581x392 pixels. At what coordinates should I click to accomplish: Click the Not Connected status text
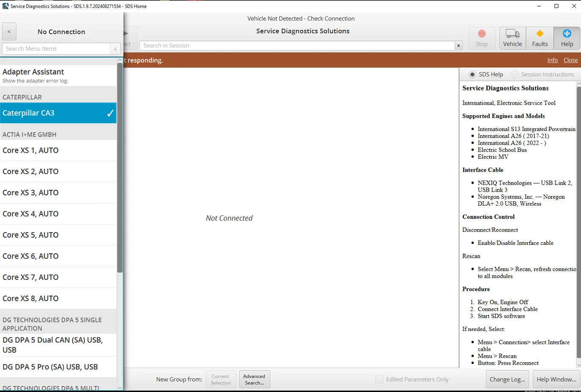click(229, 218)
